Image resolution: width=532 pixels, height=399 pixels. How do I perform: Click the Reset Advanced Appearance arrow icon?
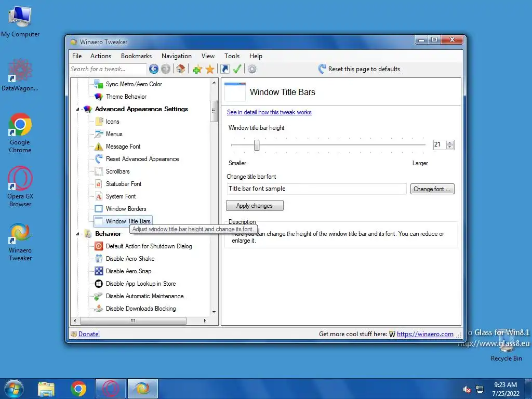click(x=99, y=159)
